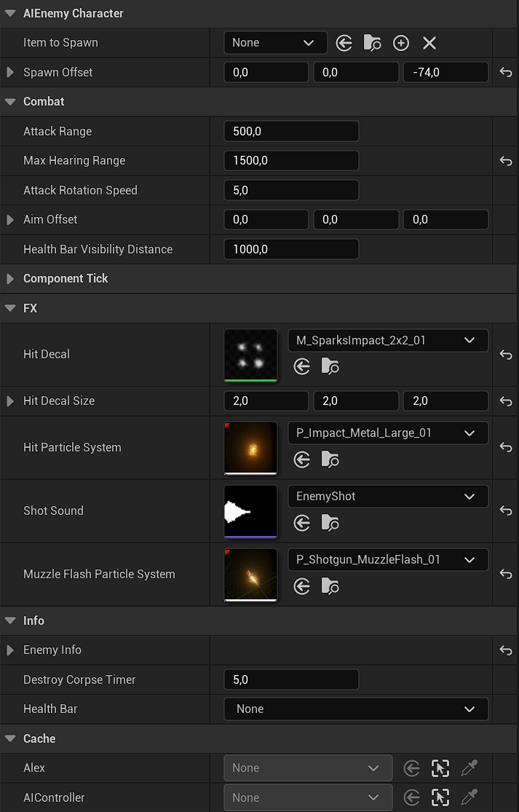Collapse the FX section
Screen dimensions: 519x812
[x=10, y=308]
